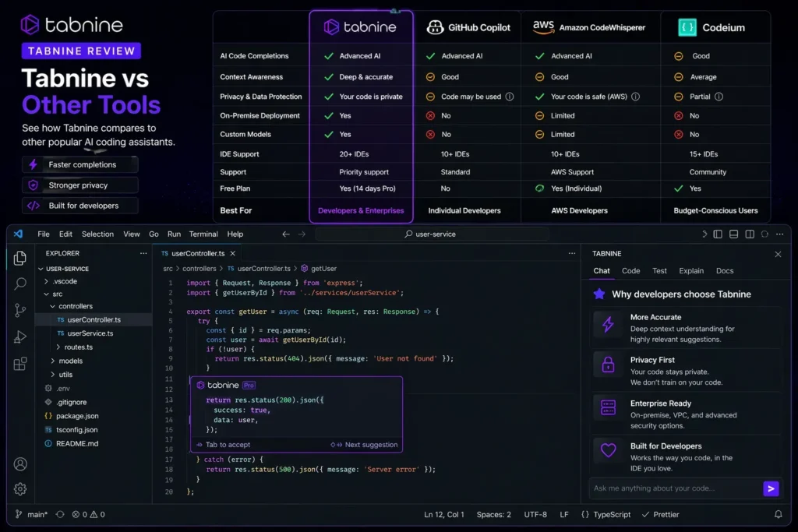Image resolution: width=798 pixels, height=532 pixels.
Task: Focus the Ask me anything chat input
Action: tap(676, 488)
